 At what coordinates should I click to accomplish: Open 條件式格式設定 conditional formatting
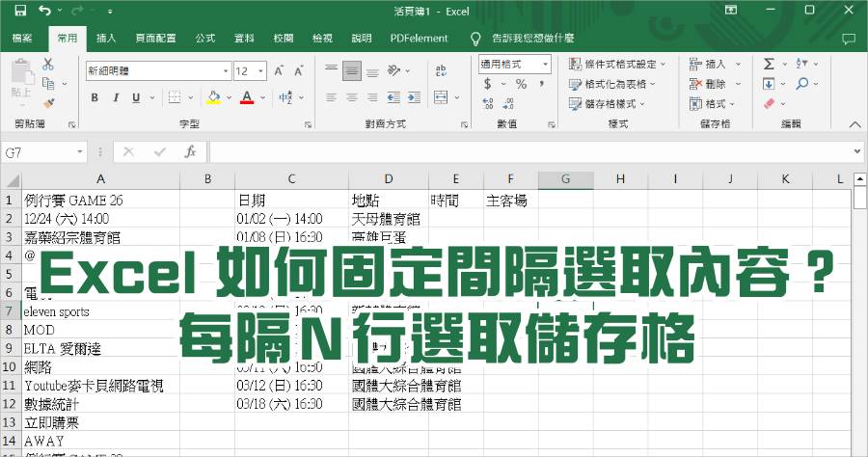616,65
